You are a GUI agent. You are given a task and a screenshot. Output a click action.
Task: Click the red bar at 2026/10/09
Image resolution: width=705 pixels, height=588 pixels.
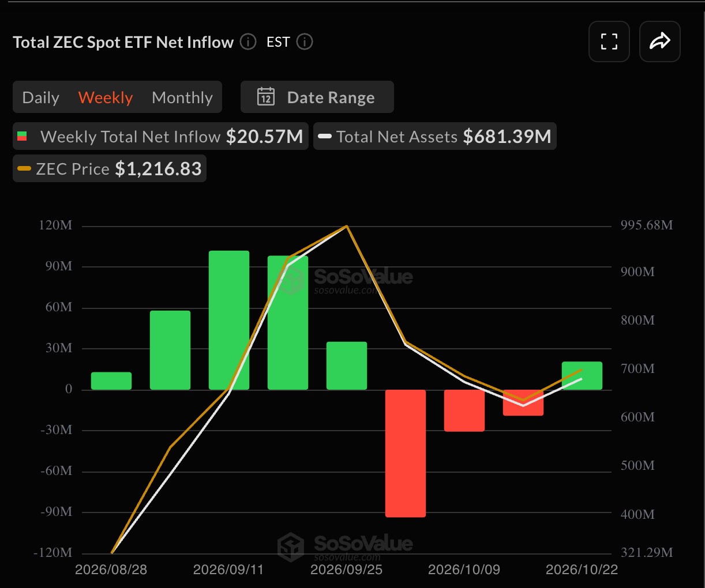point(464,410)
